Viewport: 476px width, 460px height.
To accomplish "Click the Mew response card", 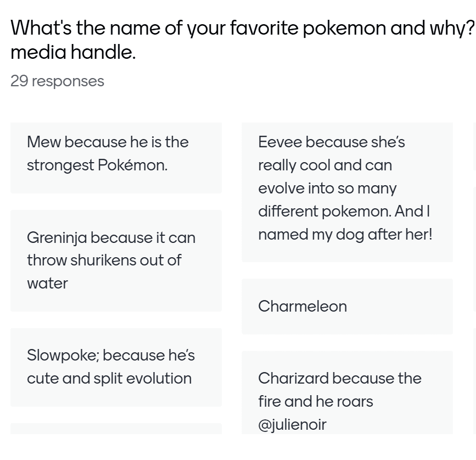I will pos(116,158).
